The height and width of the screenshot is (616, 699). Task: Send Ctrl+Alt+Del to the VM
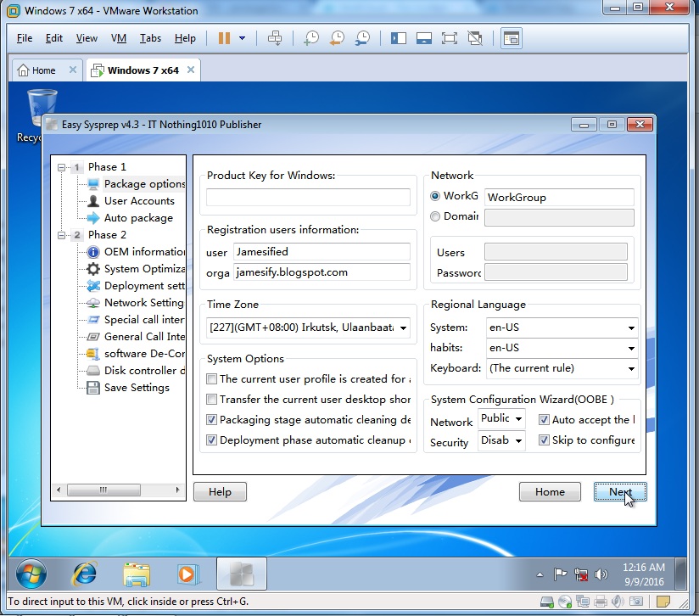[275, 38]
